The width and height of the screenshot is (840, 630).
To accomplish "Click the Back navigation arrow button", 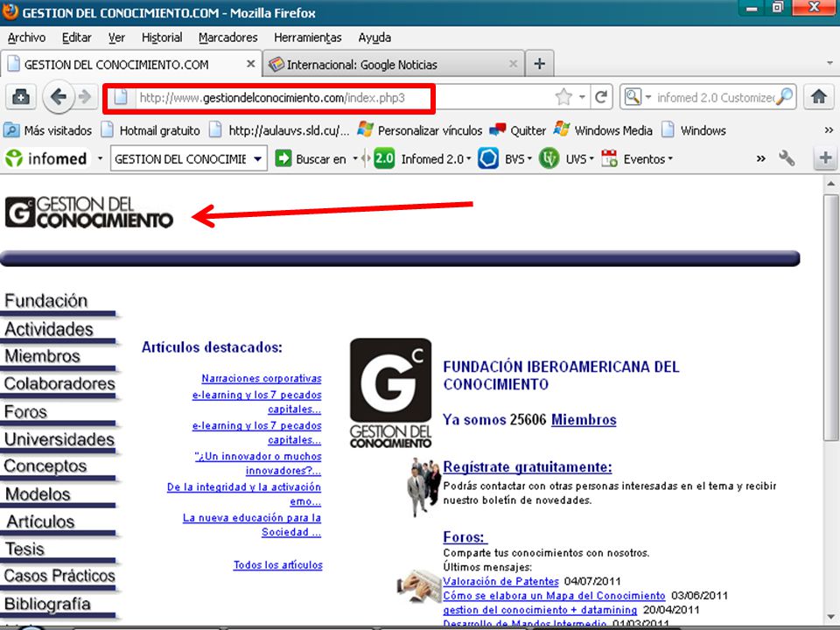I will [x=58, y=97].
